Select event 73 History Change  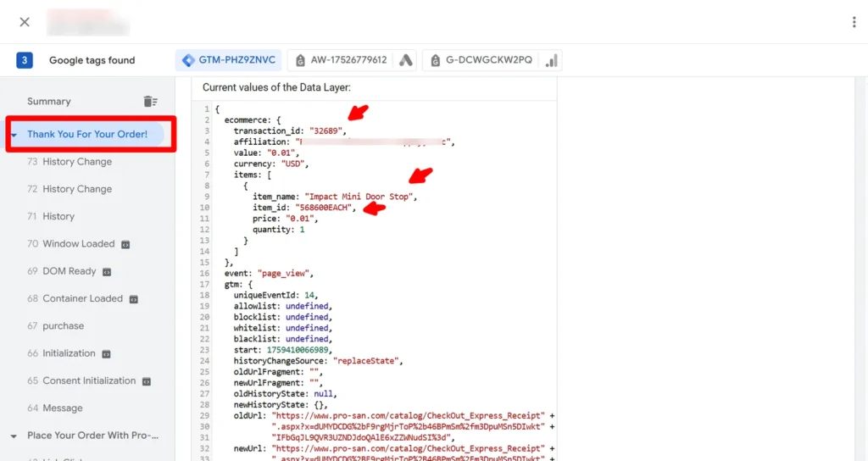coord(70,162)
